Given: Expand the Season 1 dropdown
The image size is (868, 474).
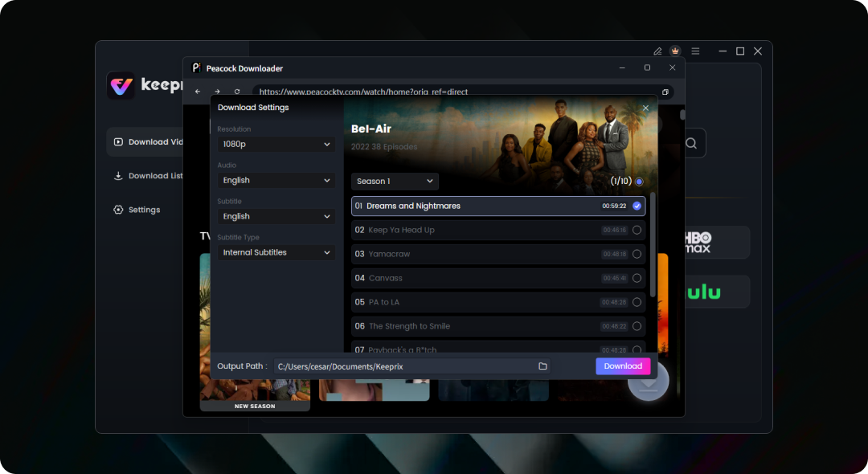Looking at the screenshot, I should pos(395,181).
